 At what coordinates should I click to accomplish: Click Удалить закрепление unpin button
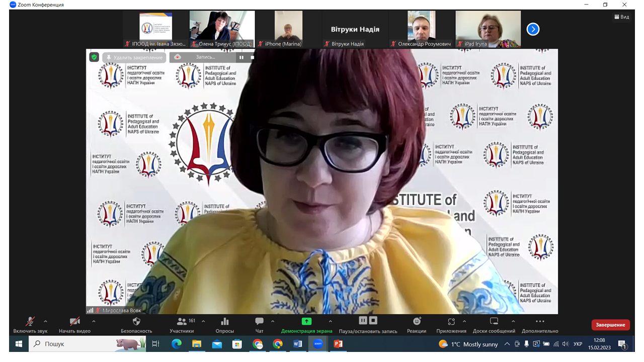[134, 57]
